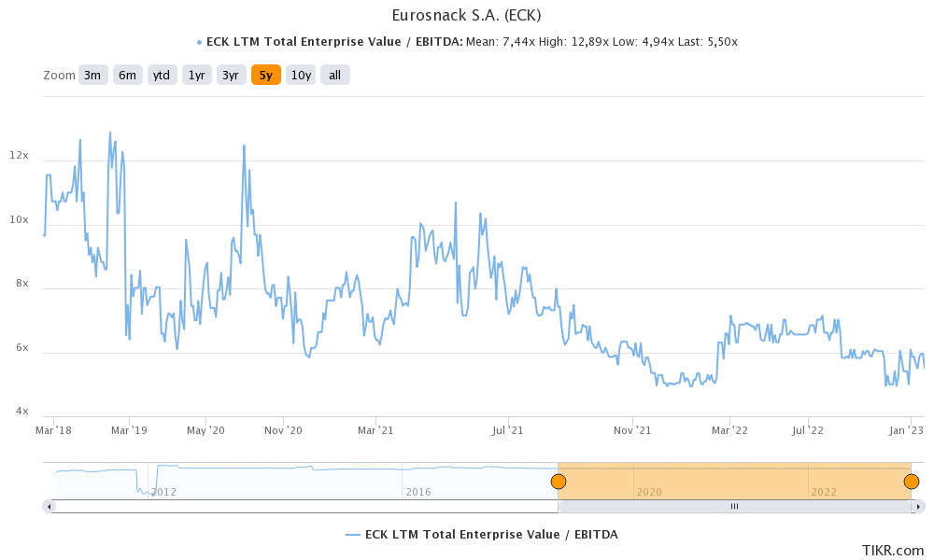Click the Mar '19 x-axis label
934x560 pixels.
click(129, 430)
